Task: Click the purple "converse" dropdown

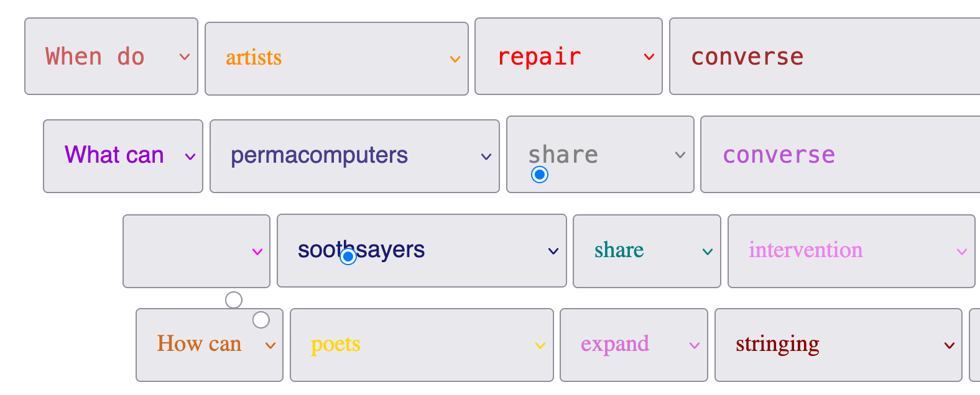Action: pos(839,155)
